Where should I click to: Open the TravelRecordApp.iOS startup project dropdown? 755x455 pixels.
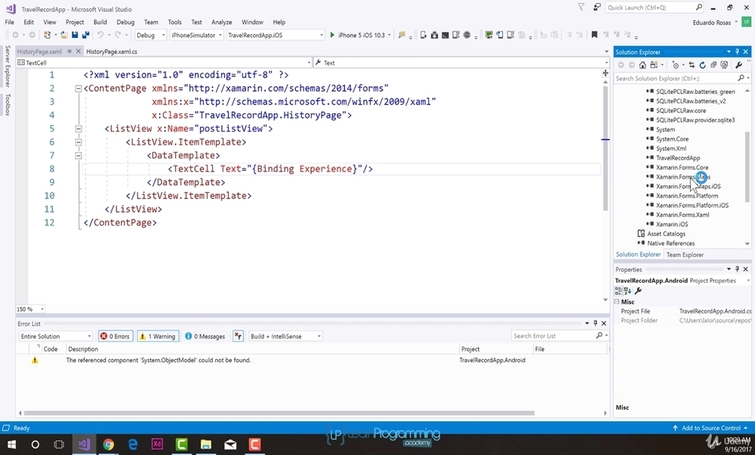[275, 35]
